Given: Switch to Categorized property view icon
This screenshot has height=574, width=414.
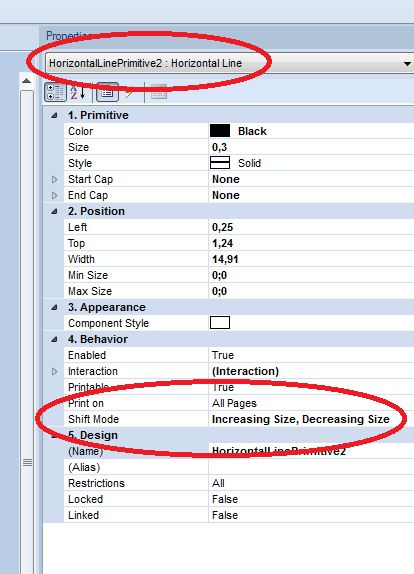Looking at the screenshot, I should point(55,92).
